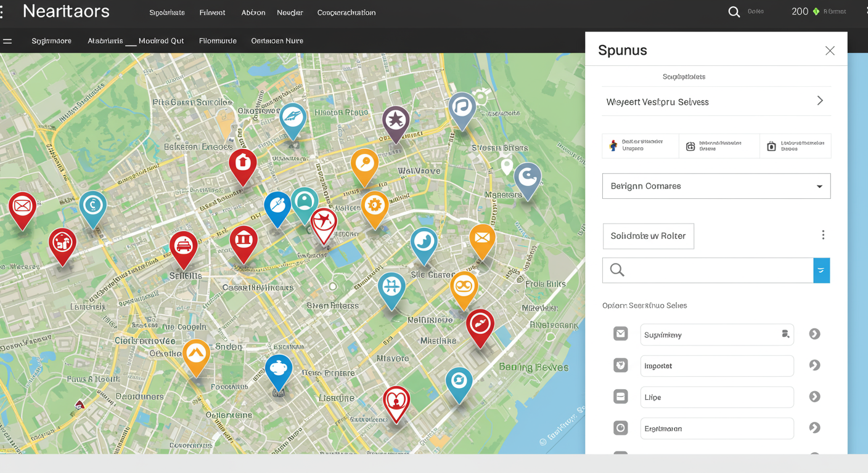Click the Solidrote w Rolter button

648,236
